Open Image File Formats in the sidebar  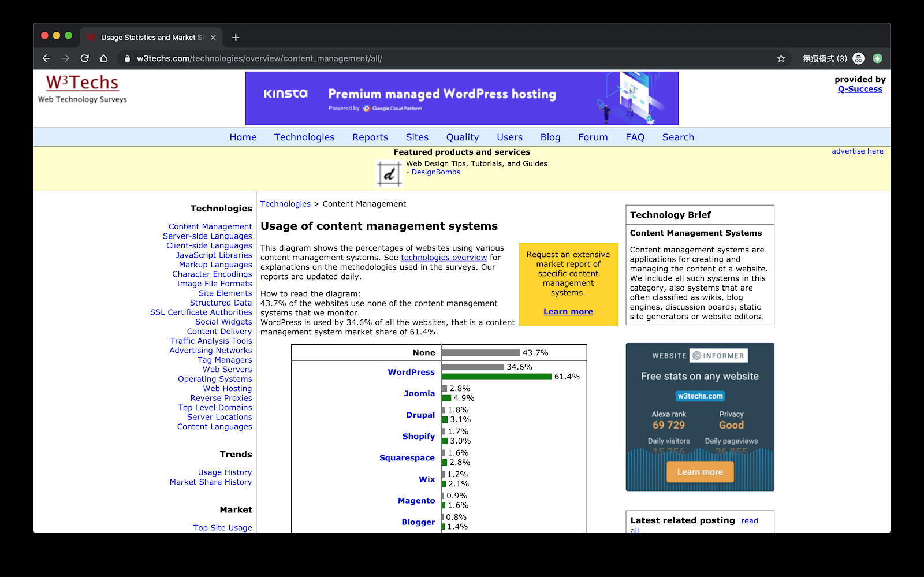pos(214,284)
